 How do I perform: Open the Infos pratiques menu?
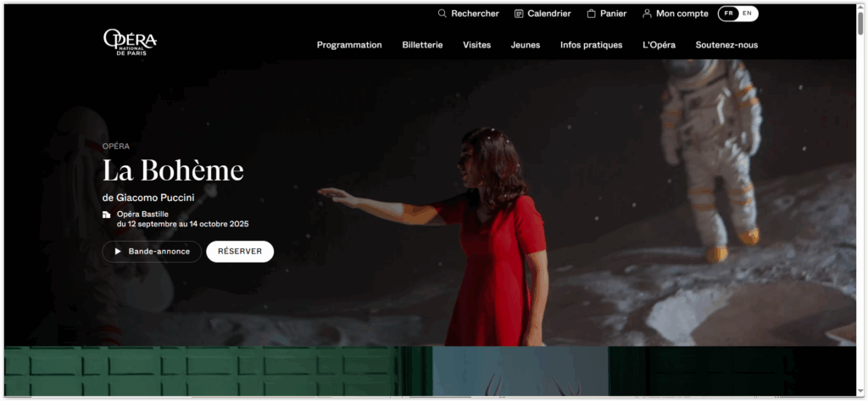coord(591,45)
